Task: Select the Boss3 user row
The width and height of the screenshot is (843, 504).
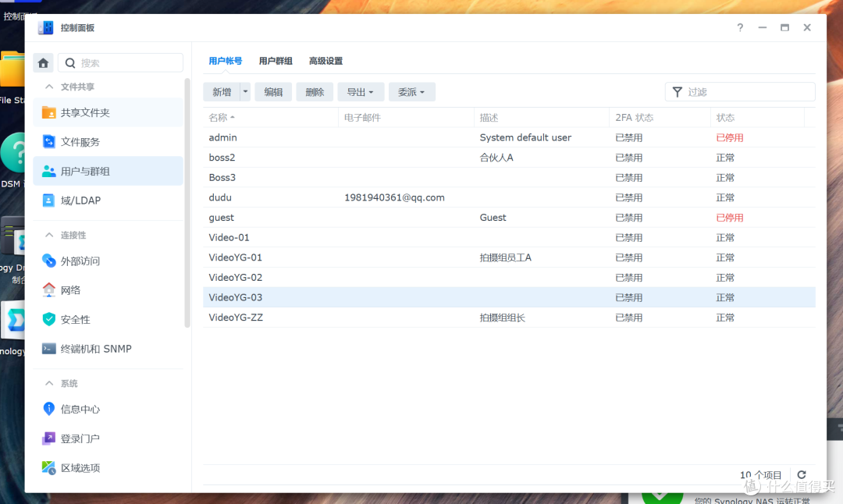Action: click(509, 177)
